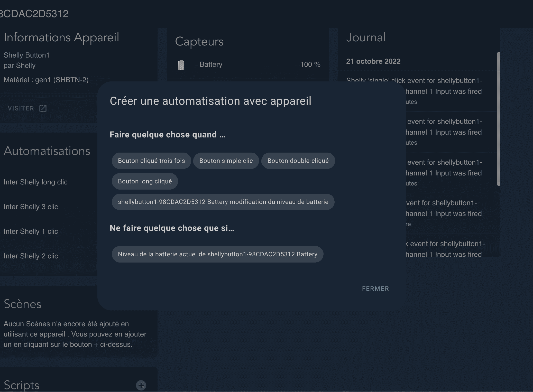Click 'par Shelly' manufacturer text

(x=20, y=66)
